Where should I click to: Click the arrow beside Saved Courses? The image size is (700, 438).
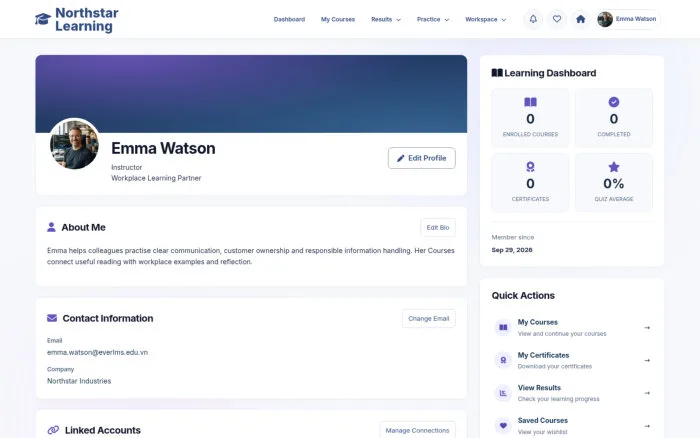(x=647, y=426)
